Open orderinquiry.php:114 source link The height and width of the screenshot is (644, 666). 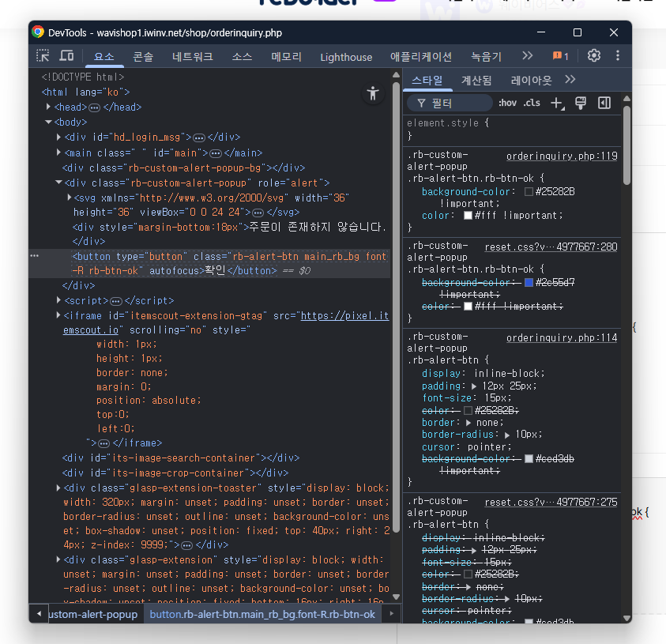[562, 337]
